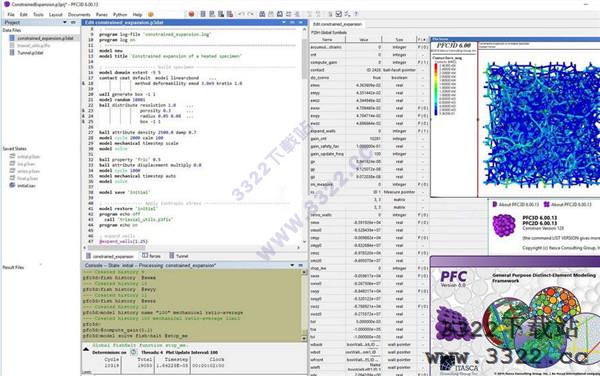Click the undo arrow icon in toolbar
The width and height of the screenshot is (600, 376).
241,14
